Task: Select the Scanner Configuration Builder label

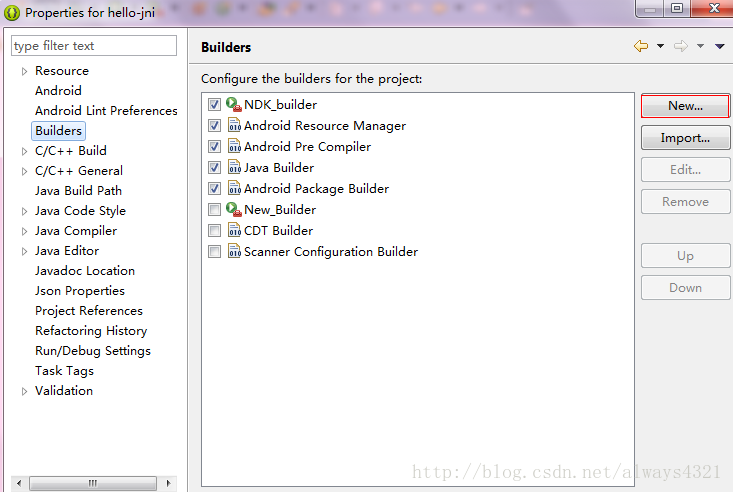Action: click(331, 252)
